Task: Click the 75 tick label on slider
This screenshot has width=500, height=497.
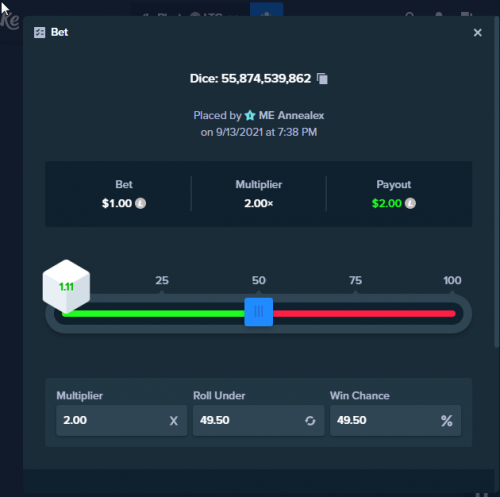Action: pos(355,280)
